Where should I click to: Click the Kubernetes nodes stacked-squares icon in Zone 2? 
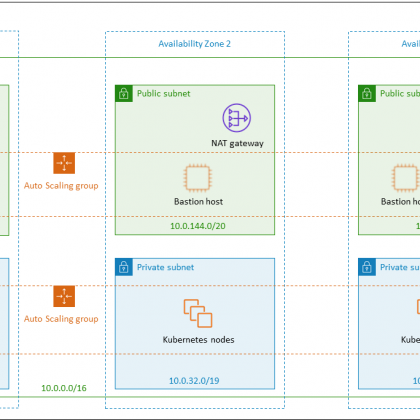[x=198, y=313]
